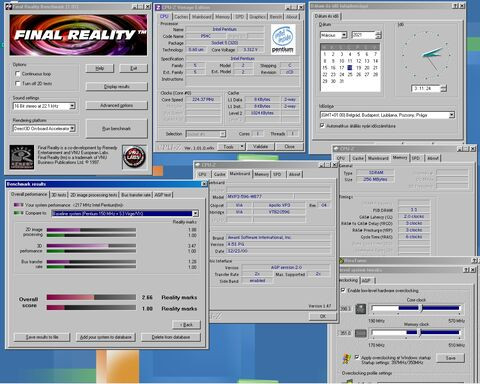
Task: Toggle automatic daylight saving checkbox
Action: [322, 126]
